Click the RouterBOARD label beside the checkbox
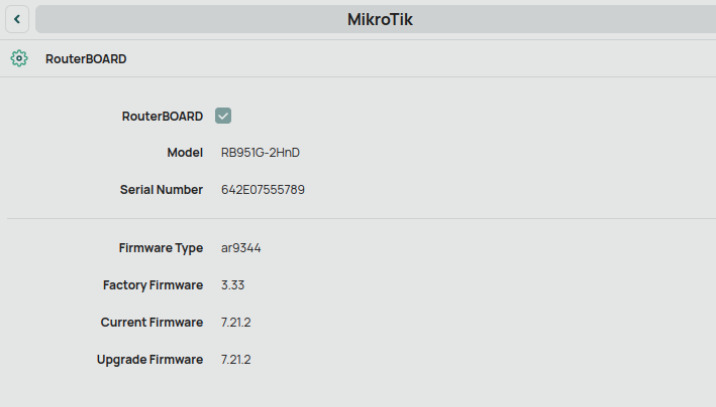 pyautogui.click(x=162, y=116)
